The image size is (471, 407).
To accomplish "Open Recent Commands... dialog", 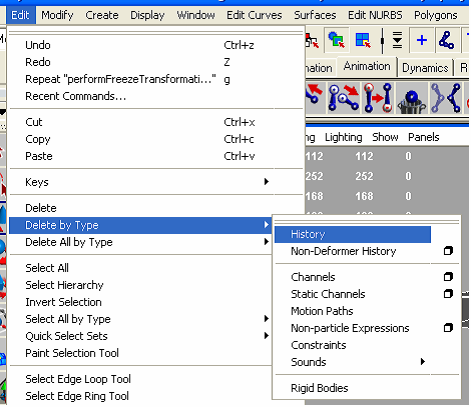I will pyautogui.click(x=156, y=96).
